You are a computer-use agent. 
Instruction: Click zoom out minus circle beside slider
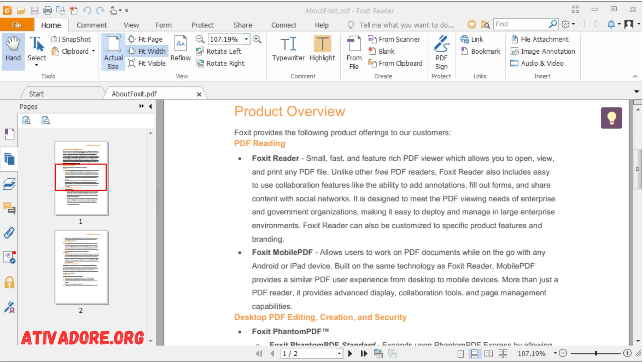click(x=563, y=353)
